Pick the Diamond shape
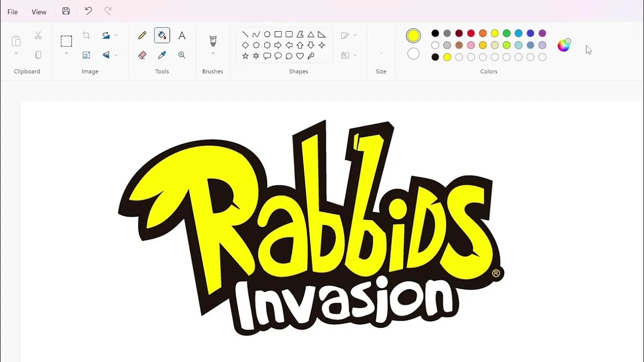The height and width of the screenshot is (362, 644). [245, 45]
